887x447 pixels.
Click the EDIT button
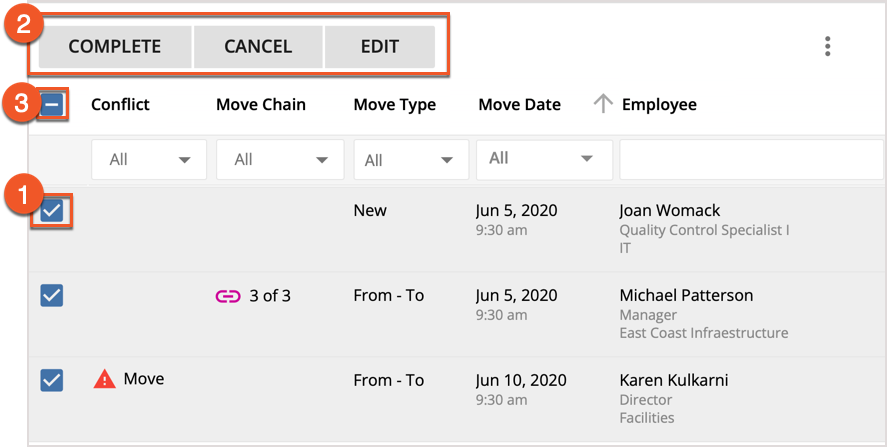coord(379,47)
